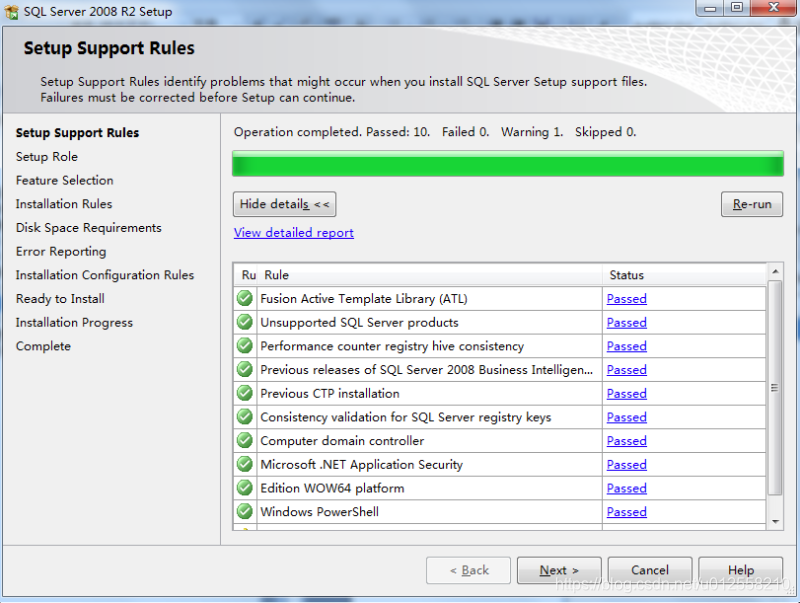This screenshot has width=800, height=603.
Task: Open Passed status for Fusion Active Template Library
Action: (627, 299)
